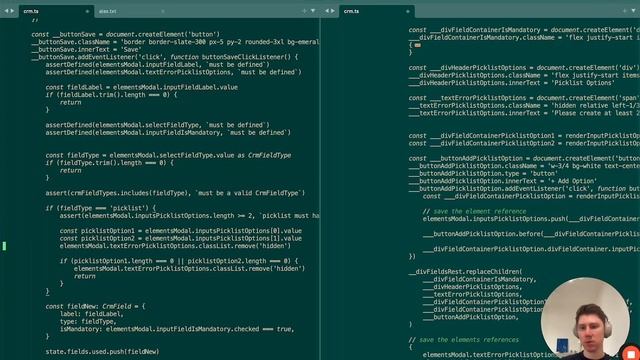The width and height of the screenshot is (640, 360).
Task: Click line "___buttonAddPicklistOption.innerText = '+ Add Option'"
Action: pyautogui.click(x=502, y=181)
